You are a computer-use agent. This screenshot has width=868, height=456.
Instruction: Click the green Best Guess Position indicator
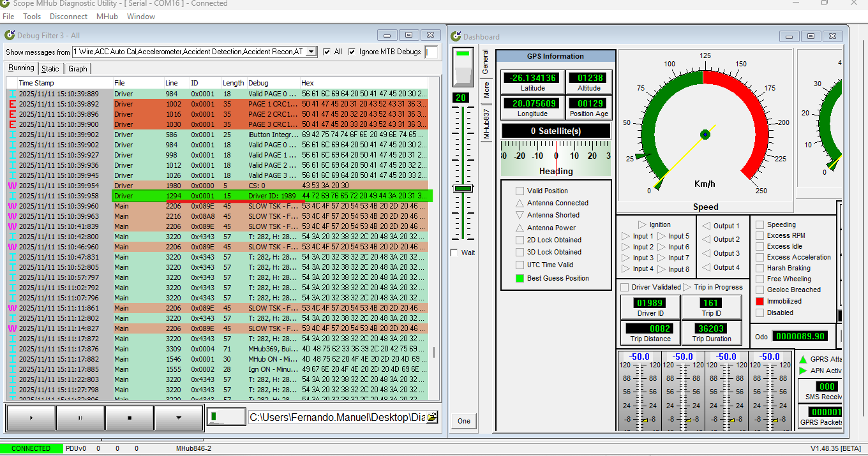pyautogui.click(x=520, y=278)
